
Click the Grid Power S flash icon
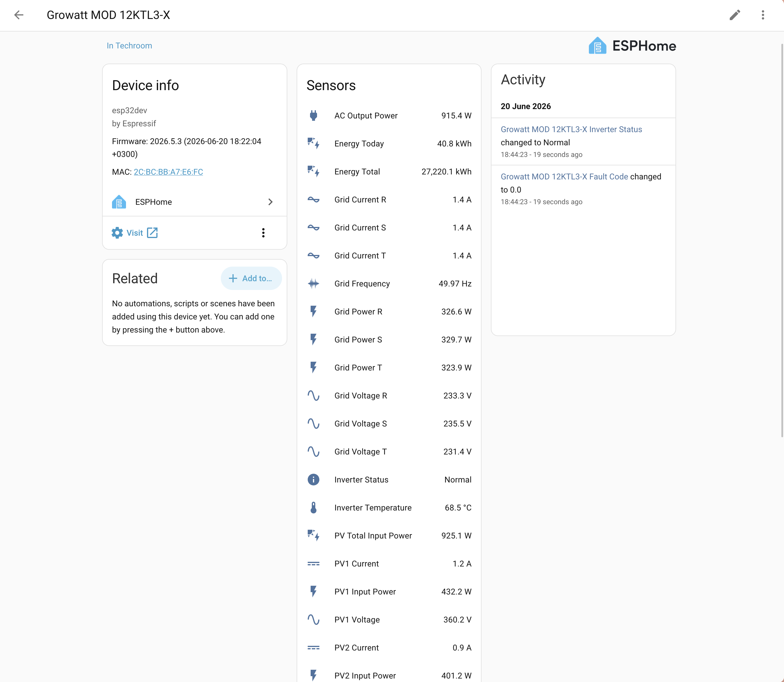313,340
